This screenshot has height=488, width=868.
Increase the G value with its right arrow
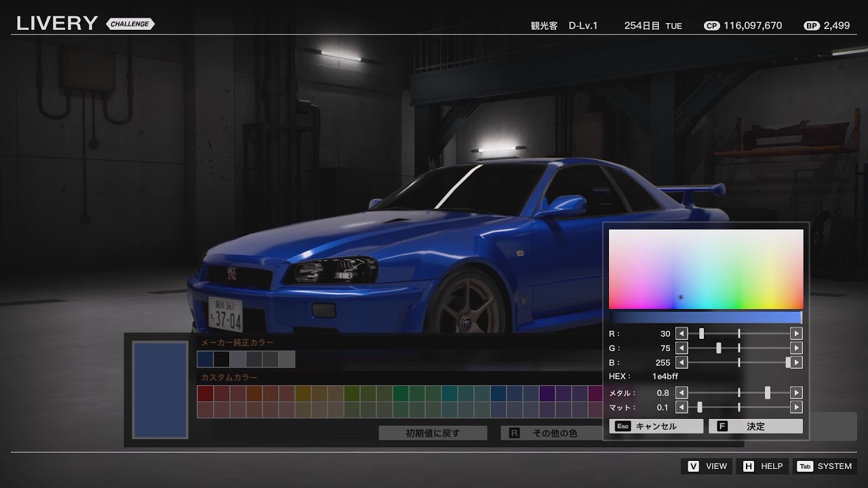(796, 348)
